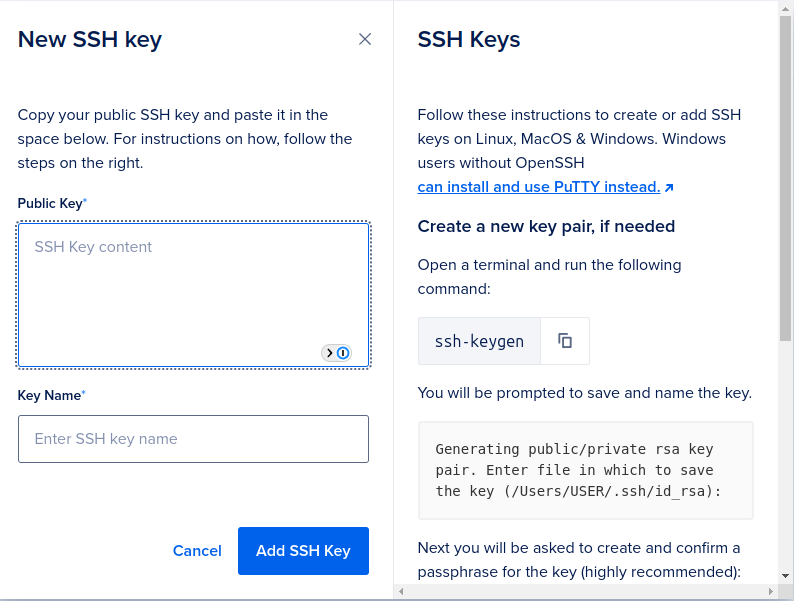The image size is (794, 601).
Task: Close the New SSH key dialog
Action: click(x=365, y=39)
